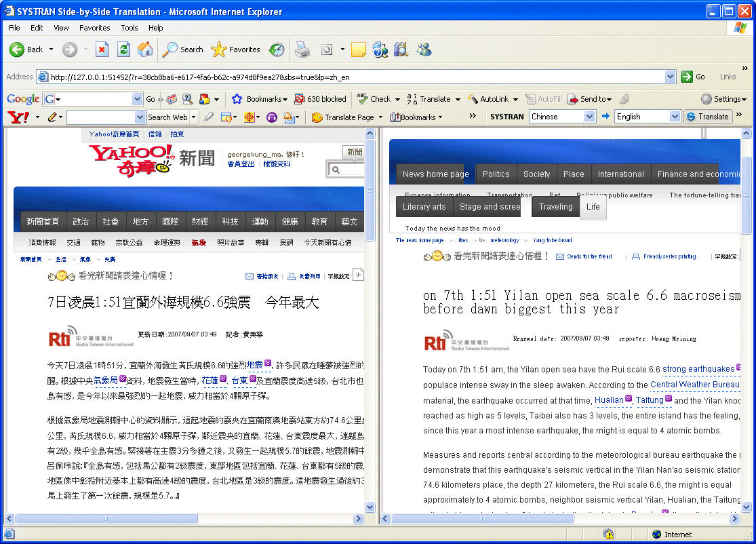Open the Yahoo search box dropdown arrow

[x=140, y=117]
